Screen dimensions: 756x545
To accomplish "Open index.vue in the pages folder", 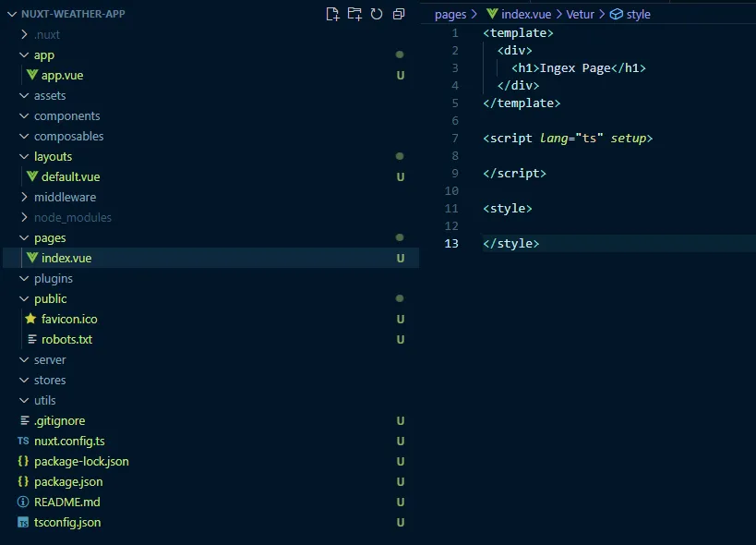I will point(66,258).
